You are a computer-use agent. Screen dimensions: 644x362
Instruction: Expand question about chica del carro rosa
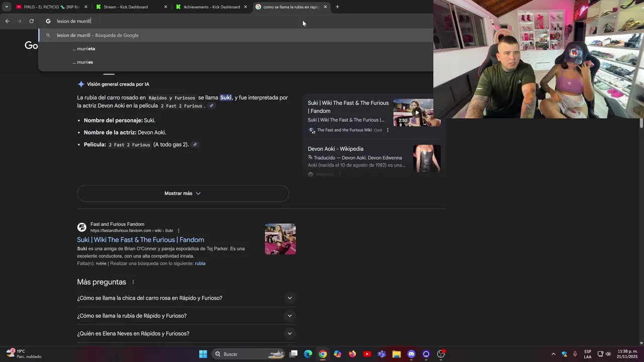tap(186, 298)
